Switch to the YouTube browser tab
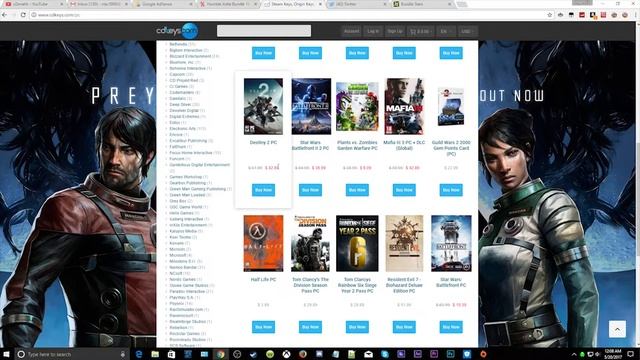Screen dimensions: 640x360 [x=33, y=4]
